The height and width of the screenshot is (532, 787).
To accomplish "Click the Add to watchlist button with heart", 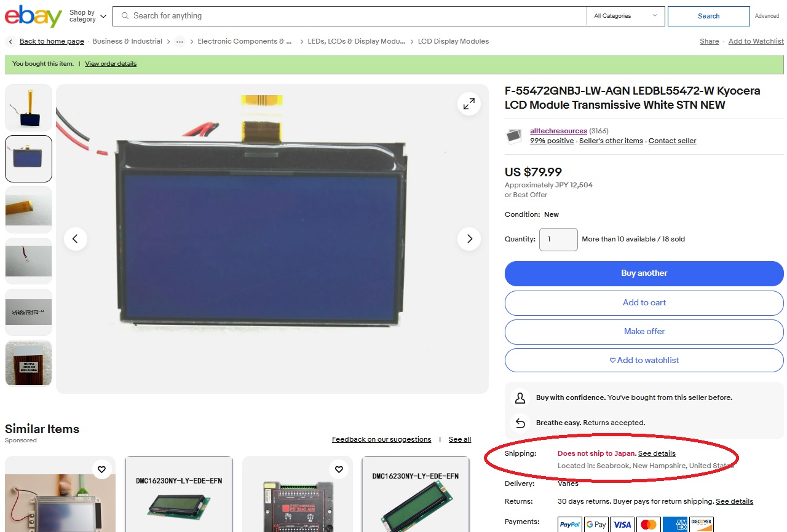I will click(x=644, y=360).
